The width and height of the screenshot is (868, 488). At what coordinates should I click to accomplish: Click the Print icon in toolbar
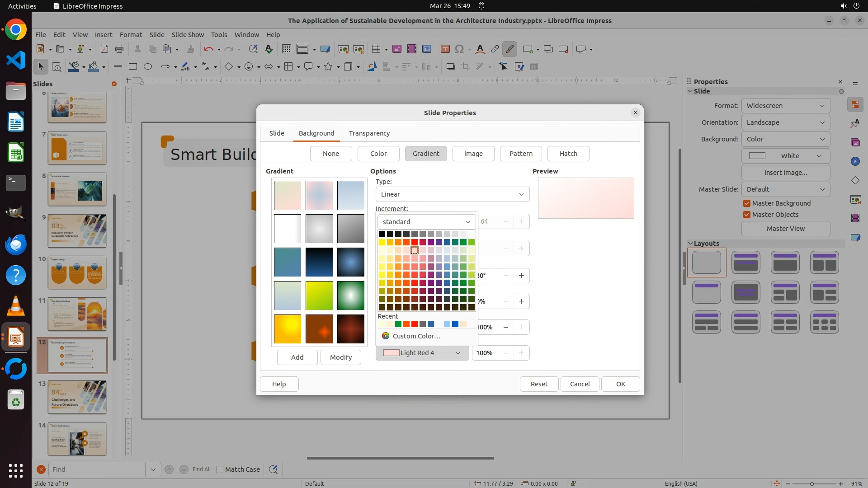[119, 49]
